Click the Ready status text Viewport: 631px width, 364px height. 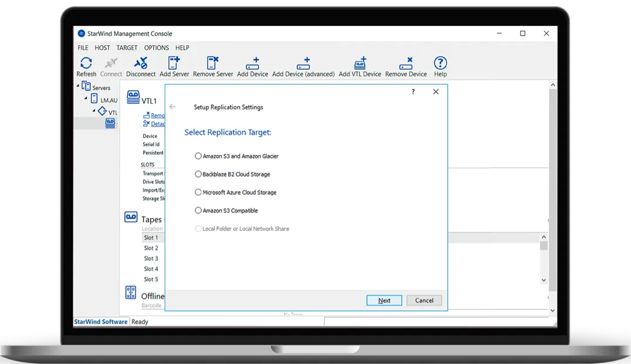pos(140,322)
